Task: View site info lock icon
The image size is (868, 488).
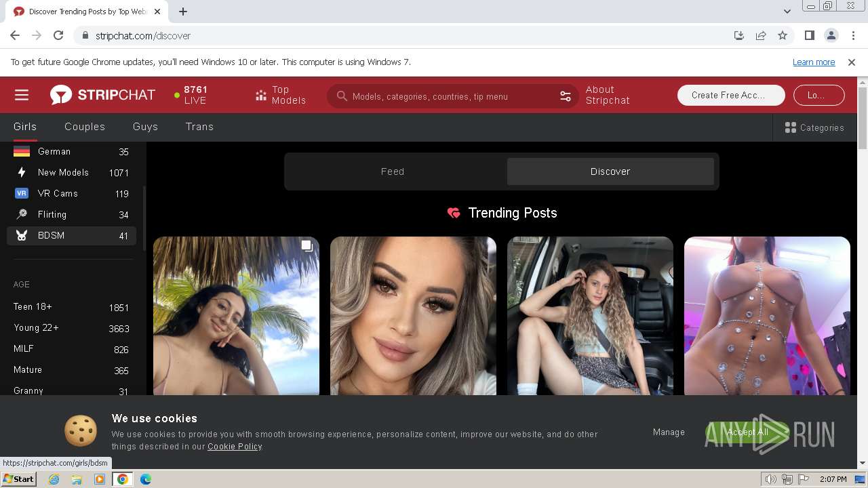Action: click(x=85, y=35)
